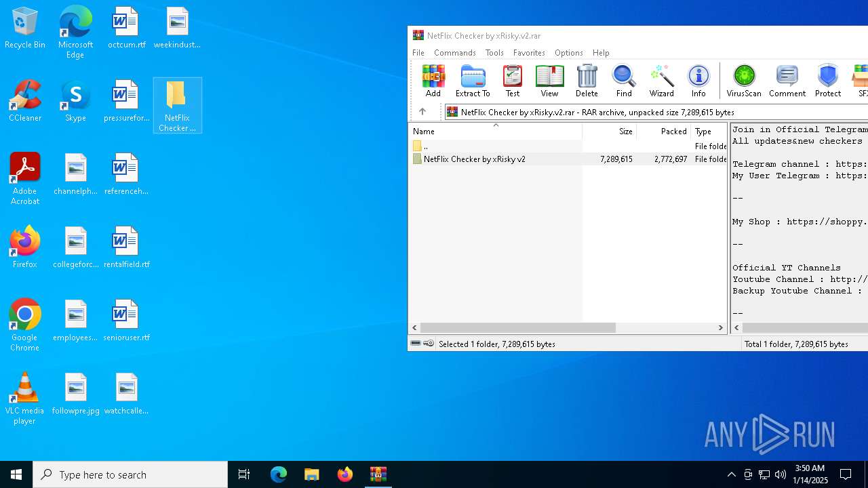Click the drive icon in status bar
The width and height of the screenshot is (868, 488).
tap(416, 344)
